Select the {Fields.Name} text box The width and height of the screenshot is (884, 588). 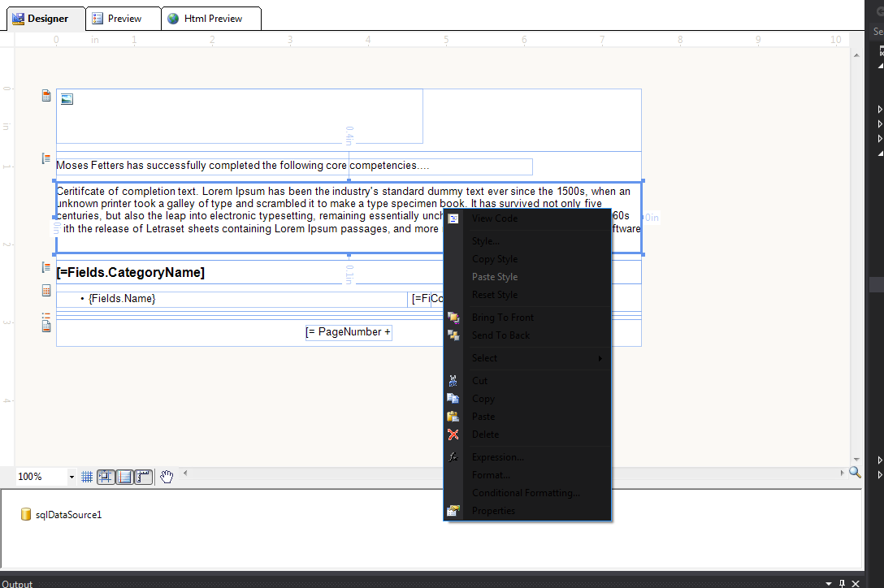(x=232, y=300)
